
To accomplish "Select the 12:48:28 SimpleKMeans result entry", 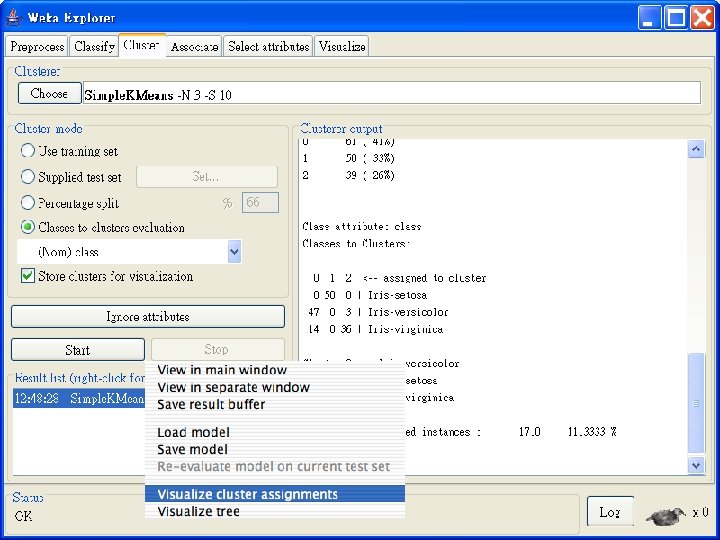I will tap(79, 399).
